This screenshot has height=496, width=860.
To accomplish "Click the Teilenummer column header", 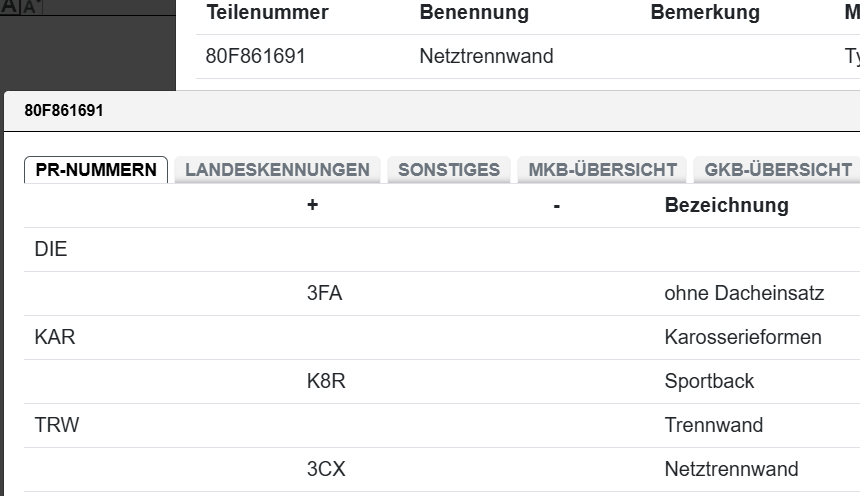I will 267,13.
